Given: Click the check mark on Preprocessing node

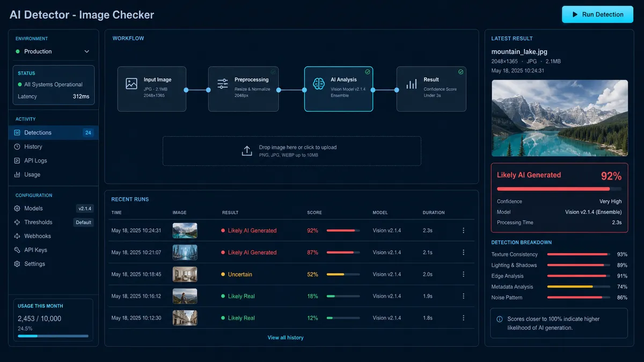Looking at the screenshot, I should click(273, 71).
